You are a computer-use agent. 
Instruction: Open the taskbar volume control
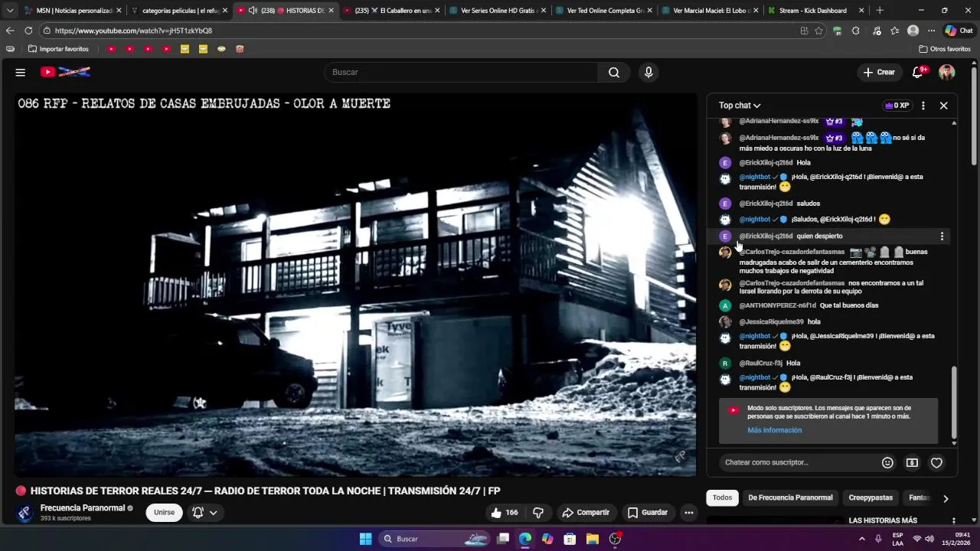(x=929, y=539)
